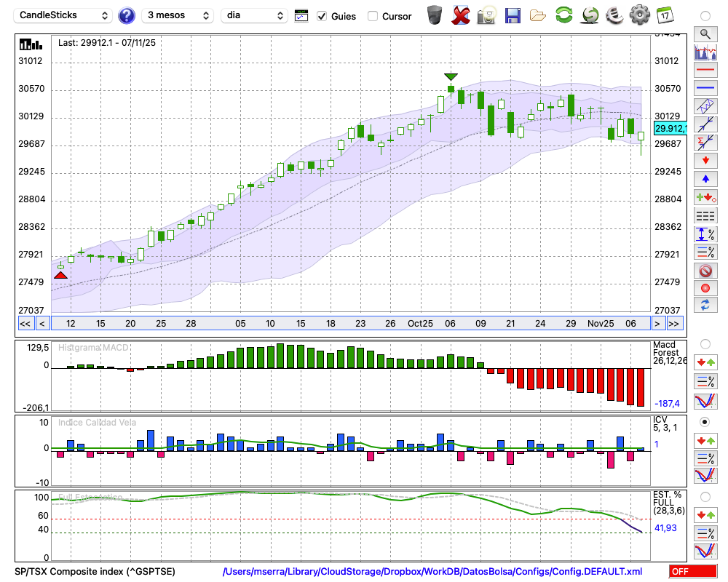Open the calendar date icon
Image resolution: width=728 pixels, height=582 pixels.
(x=664, y=15)
